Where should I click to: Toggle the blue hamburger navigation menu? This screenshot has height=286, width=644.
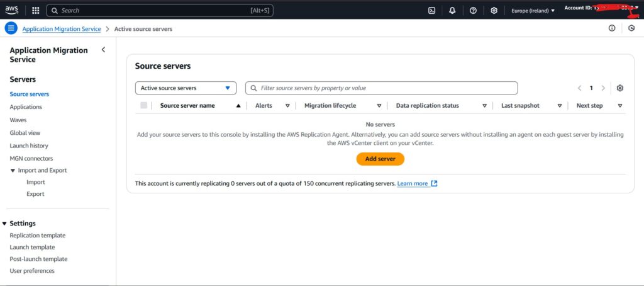(11, 28)
